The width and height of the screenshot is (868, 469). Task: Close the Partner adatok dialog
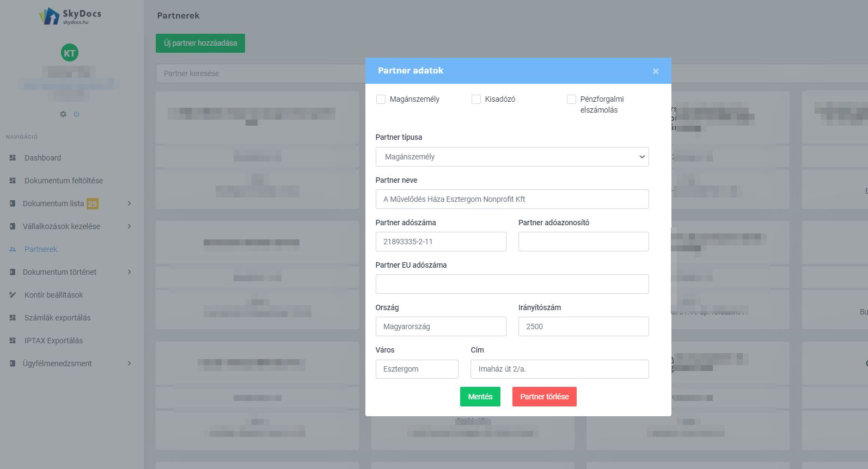656,71
